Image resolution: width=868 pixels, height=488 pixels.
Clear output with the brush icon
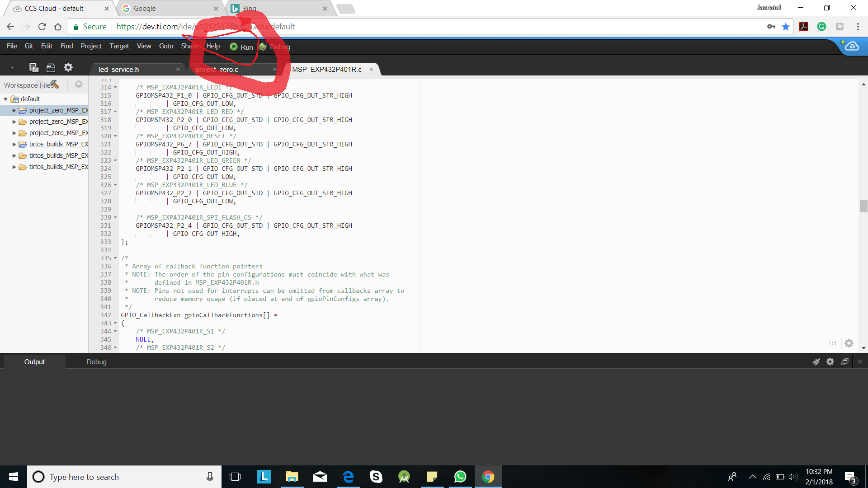tap(816, 362)
